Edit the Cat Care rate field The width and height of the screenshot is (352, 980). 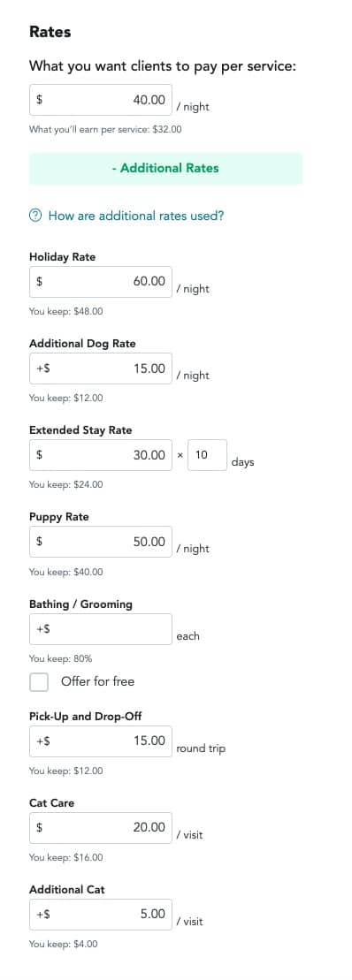tap(101, 827)
